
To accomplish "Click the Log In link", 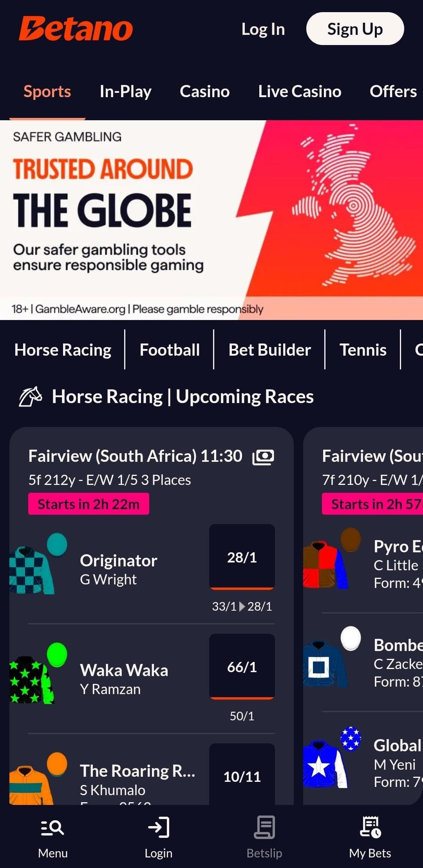I will 263,29.
